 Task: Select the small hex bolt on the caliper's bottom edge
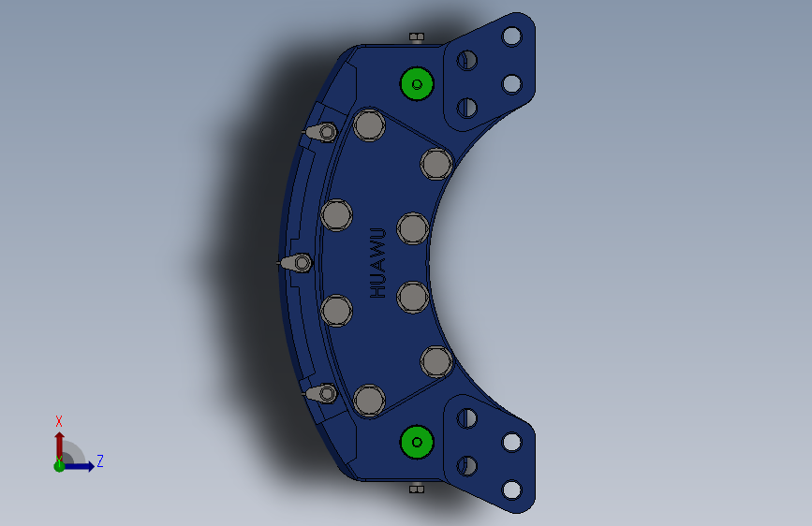click(417, 489)
